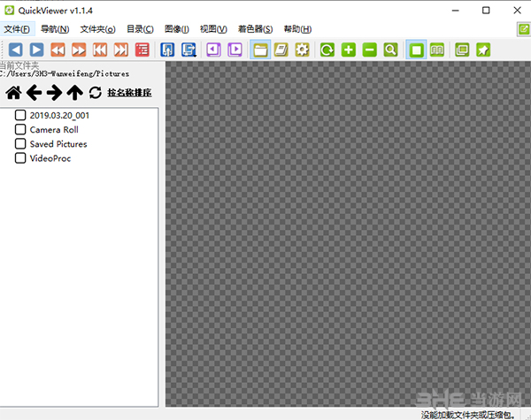Open the 图像(I) menu
The height and width of the screenshot is (420, 531).
(x=177, y=29)
